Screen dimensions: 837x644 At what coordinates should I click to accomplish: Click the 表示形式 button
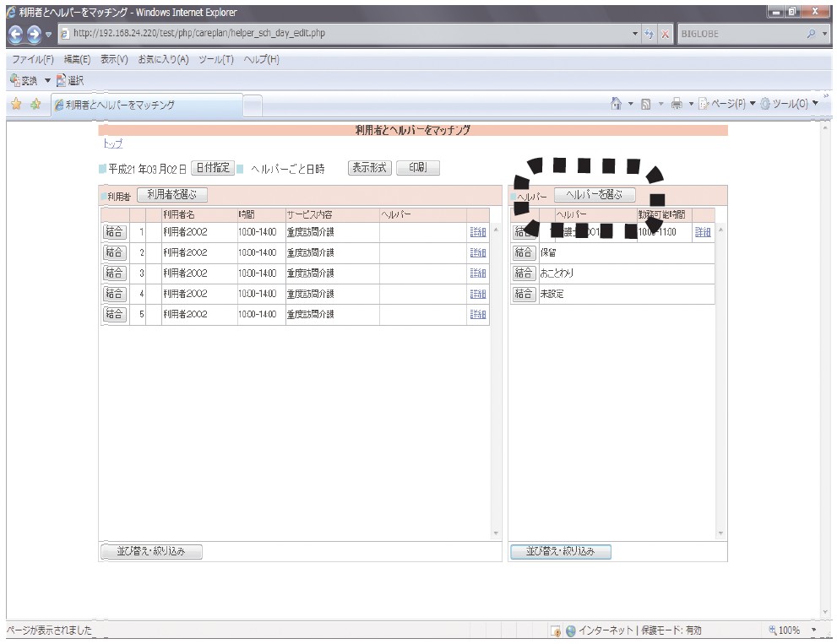[369, 167]
